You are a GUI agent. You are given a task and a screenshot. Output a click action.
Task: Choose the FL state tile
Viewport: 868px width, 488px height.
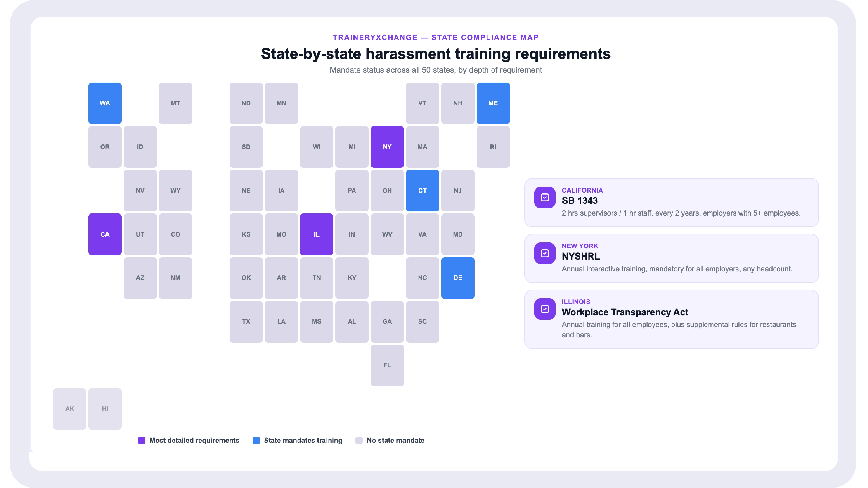click(x=387, y=365)
